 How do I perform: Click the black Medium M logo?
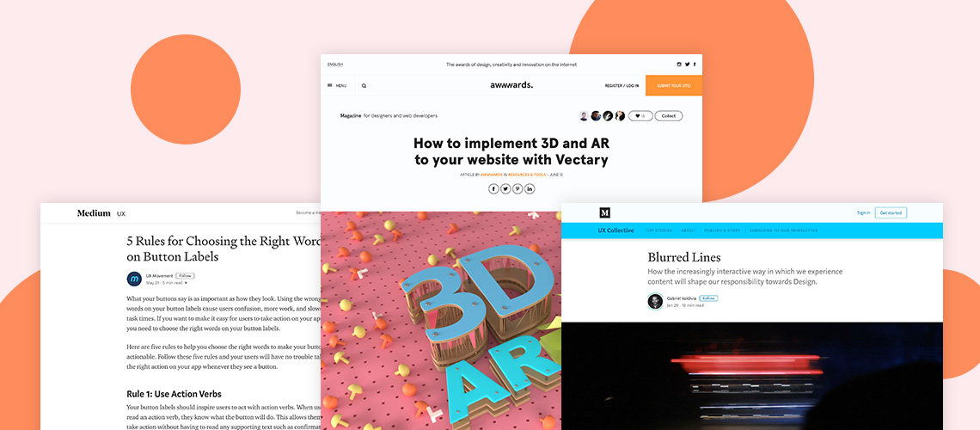point(604,213)
